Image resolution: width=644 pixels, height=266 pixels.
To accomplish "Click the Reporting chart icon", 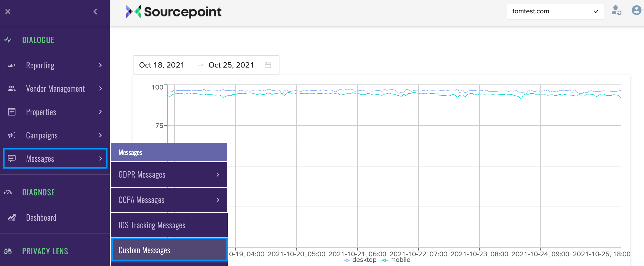I will [x=11, y=65].
